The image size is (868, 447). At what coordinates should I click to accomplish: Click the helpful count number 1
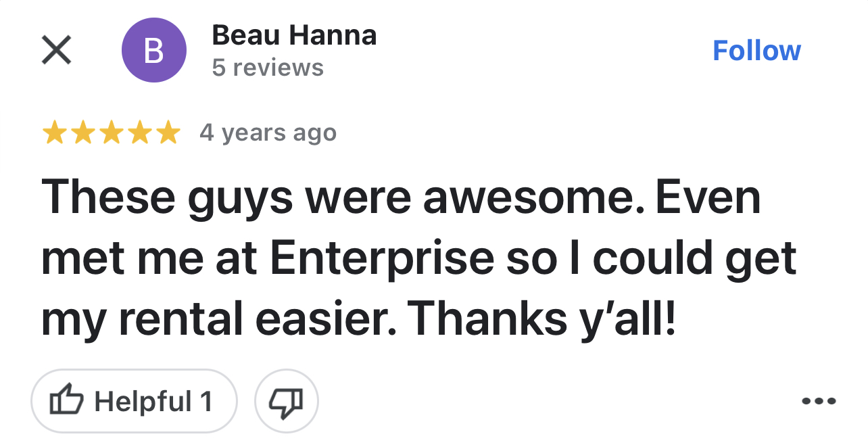[x=206, y=401]
